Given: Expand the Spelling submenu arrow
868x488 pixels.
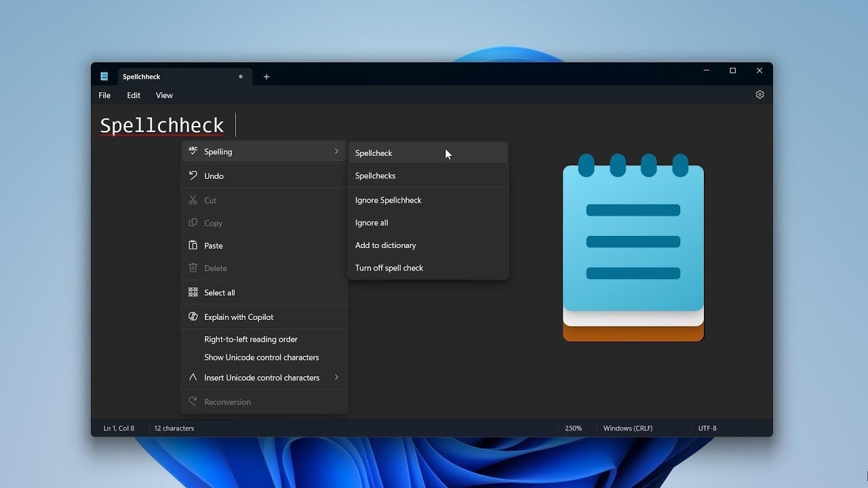Looking at the screenshot, I should [x=336, y=151].
